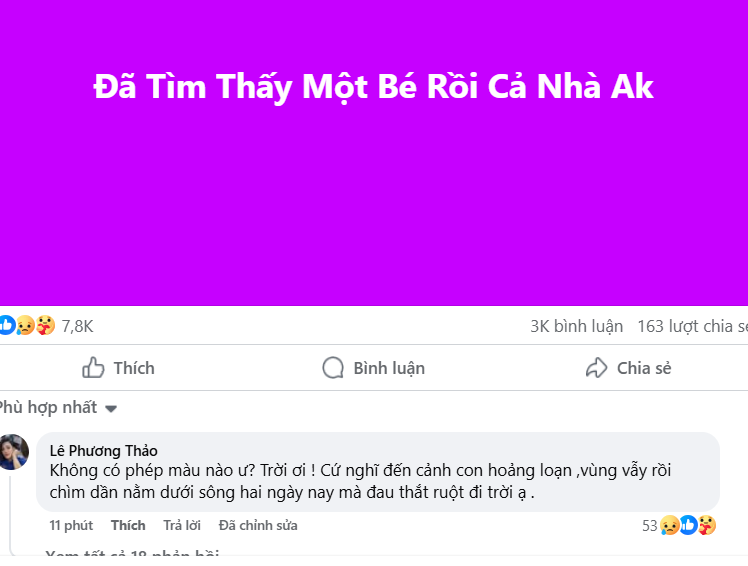Click the Chia sẻ share arrow icon

tap(596, 368)
